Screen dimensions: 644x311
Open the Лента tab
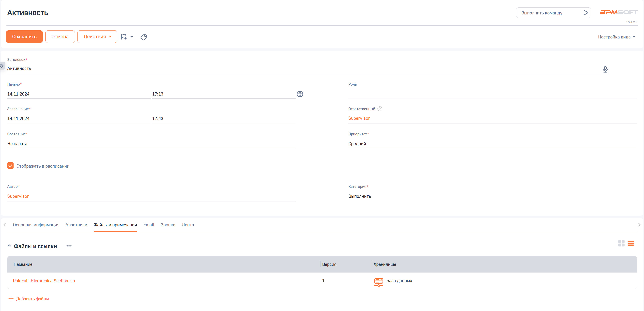[188, 225]
